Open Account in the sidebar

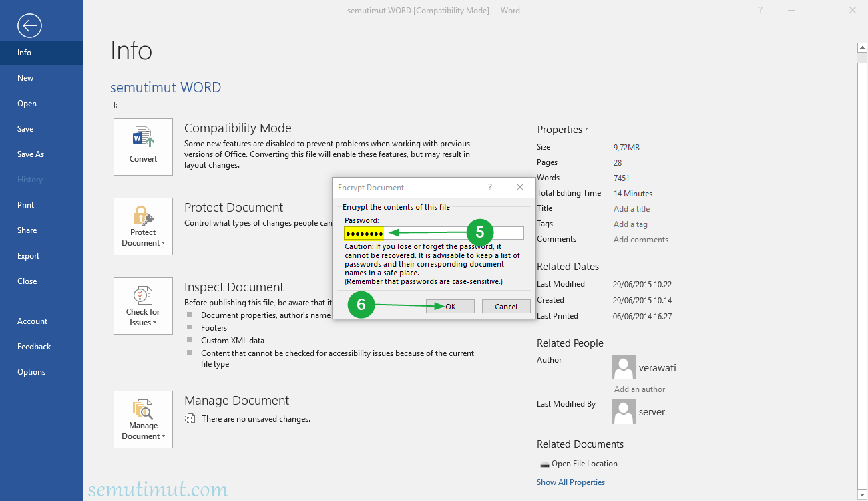click(x=41, y=321)
